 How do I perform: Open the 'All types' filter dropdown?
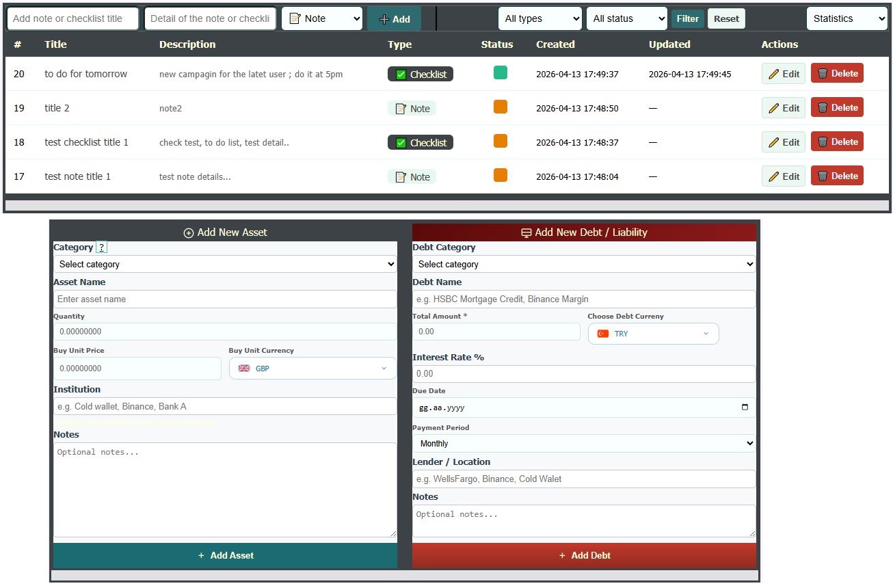click(540, 18)
